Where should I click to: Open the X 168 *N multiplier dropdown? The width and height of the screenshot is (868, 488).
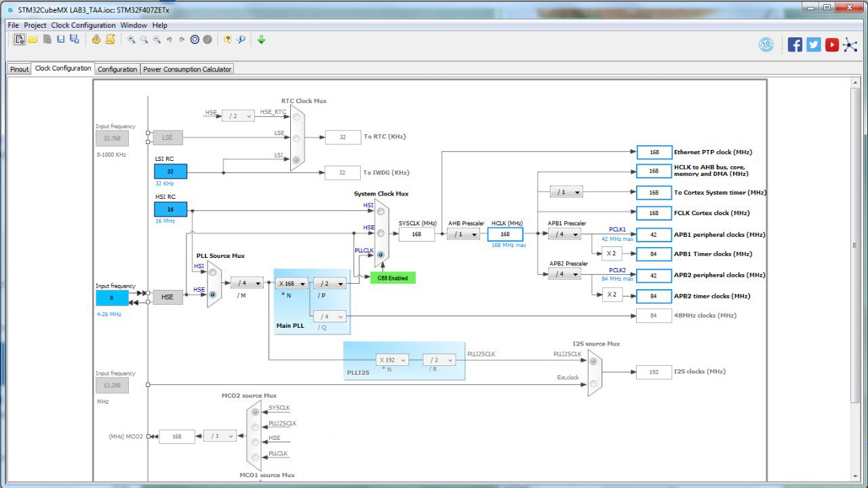(292, 283)
